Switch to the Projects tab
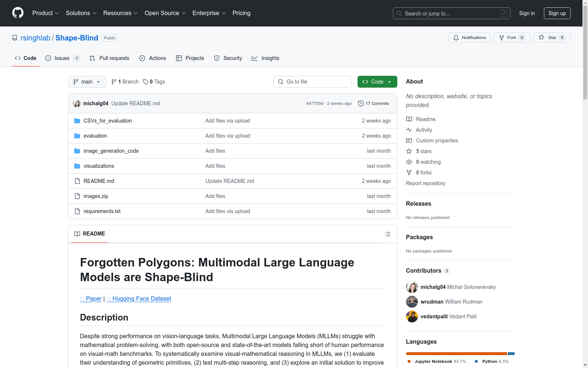588x368 pixels. point(190,58)
